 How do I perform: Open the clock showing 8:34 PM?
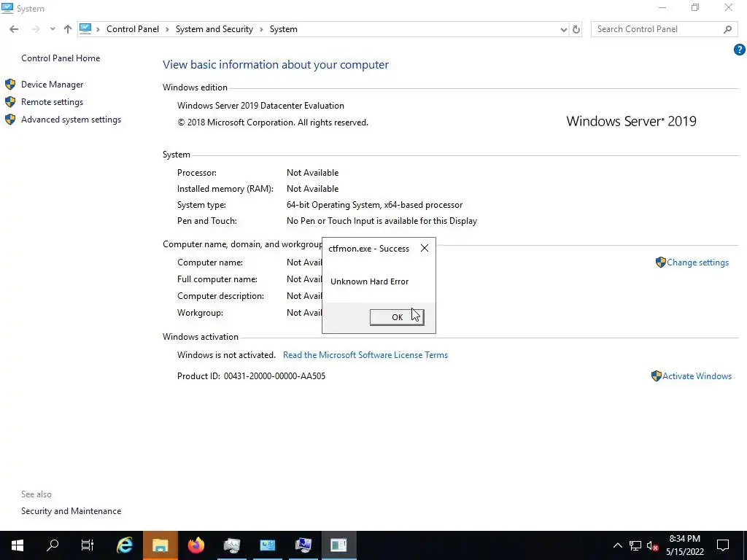point(684,545)
